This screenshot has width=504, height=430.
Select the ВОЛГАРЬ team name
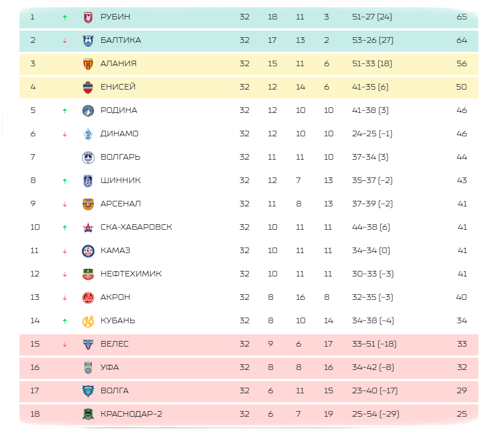click(121, 157)
